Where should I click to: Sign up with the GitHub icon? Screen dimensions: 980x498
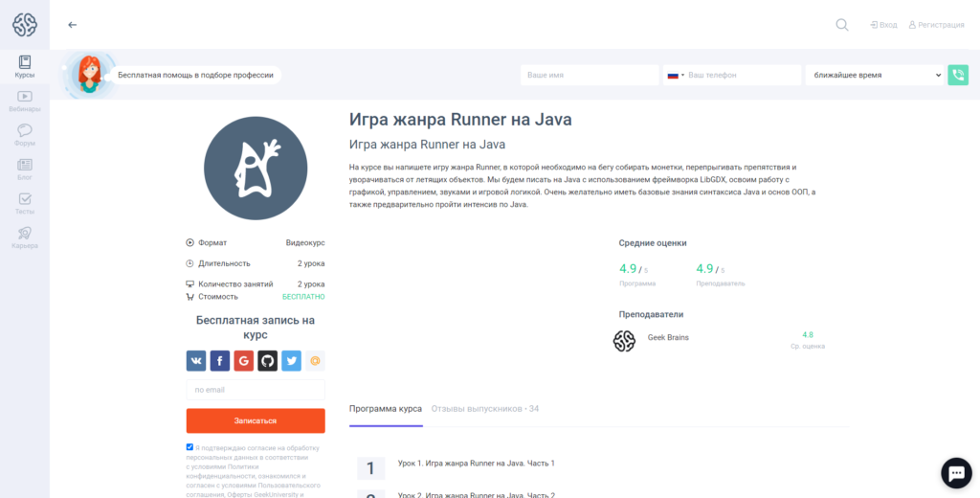(x=268, y=361)
